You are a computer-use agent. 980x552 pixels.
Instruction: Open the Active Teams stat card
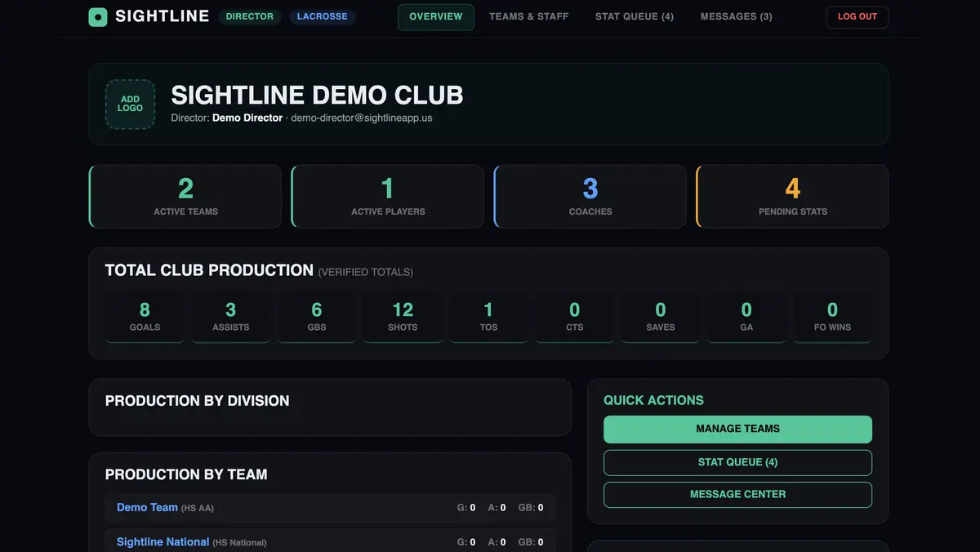(x=185, y=197)
